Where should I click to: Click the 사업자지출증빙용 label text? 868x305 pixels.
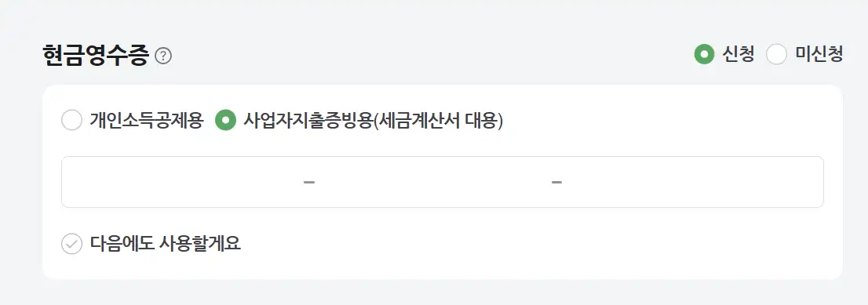[307, 120]
